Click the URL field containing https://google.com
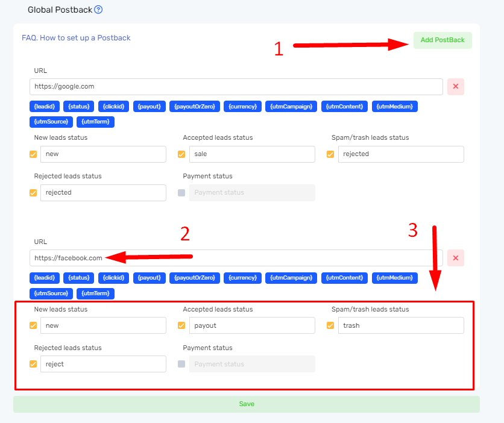Image resolution: width=504 pixels, height=423 pixels. (x=235, y=87)
